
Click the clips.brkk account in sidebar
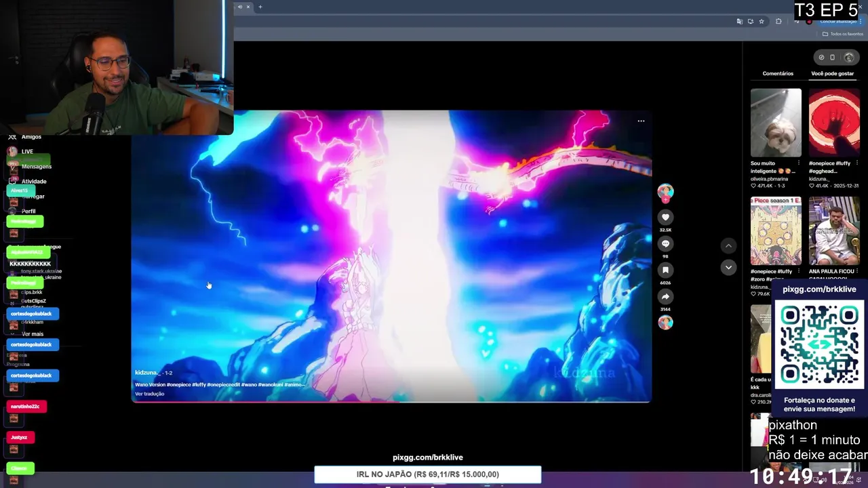coord(31,292)
